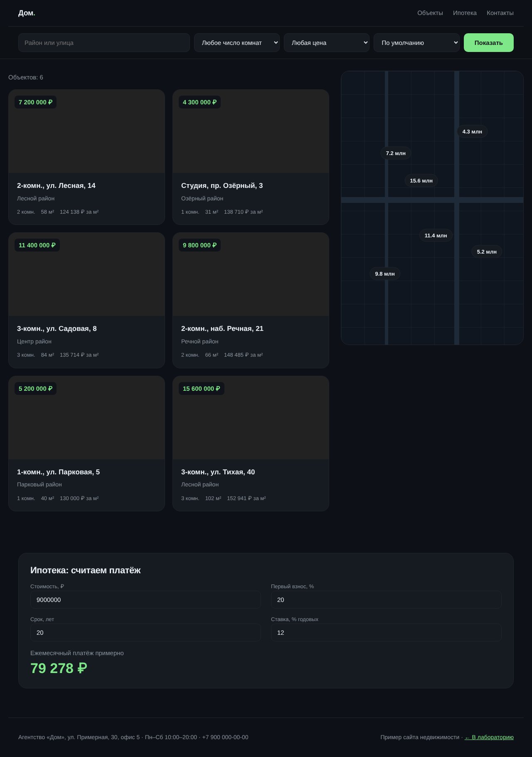Click the 11 400 000 ₽ price badge

(x=37, y=245)
